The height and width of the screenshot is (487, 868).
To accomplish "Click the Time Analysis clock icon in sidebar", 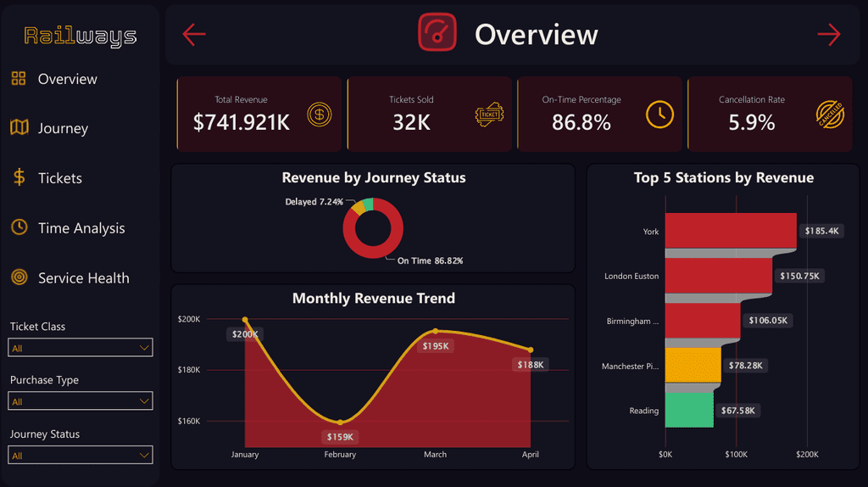I will click(x=19, y=227).
